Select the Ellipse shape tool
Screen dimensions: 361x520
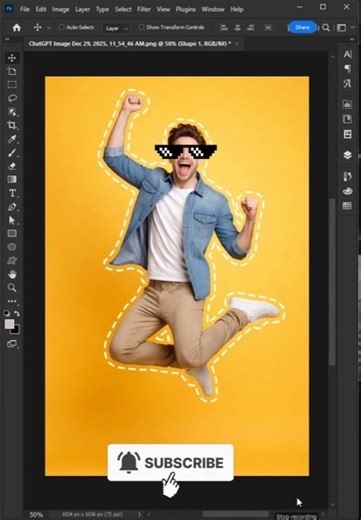point(12,247)
